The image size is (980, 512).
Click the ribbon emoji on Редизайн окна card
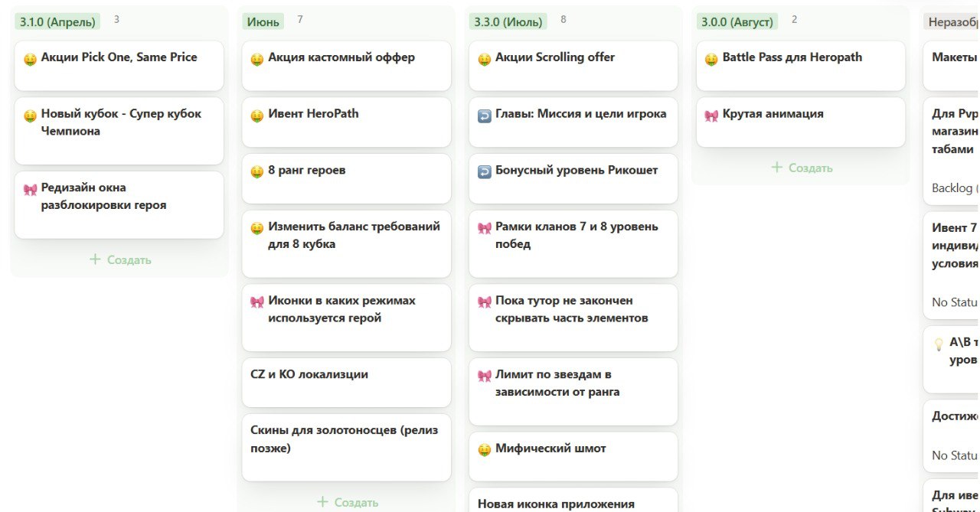pos(30,189)
